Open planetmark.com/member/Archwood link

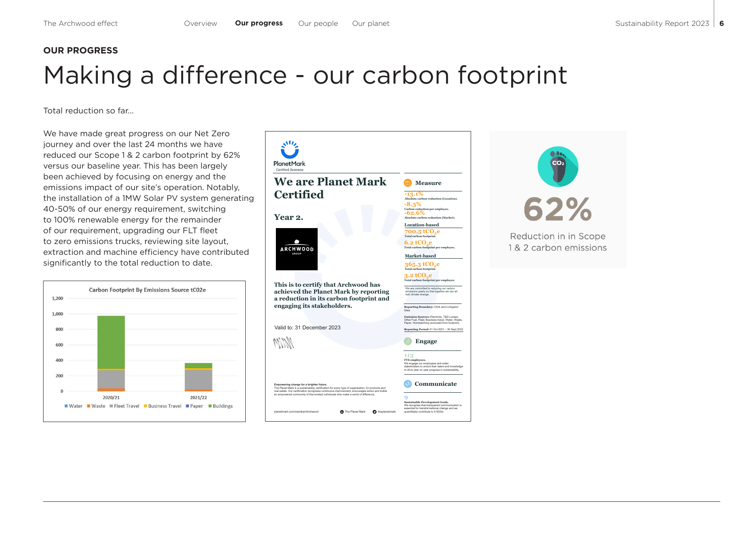(x=296, y=412)
